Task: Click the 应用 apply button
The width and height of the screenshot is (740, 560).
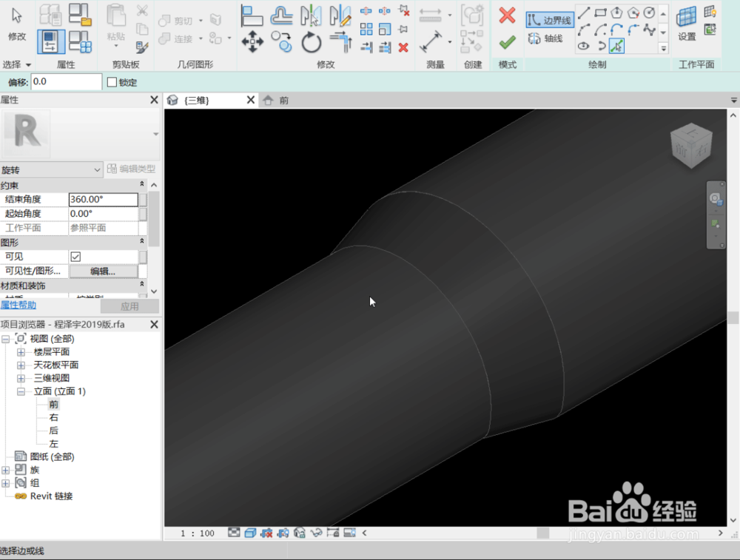Action: [x=129, y=306]
